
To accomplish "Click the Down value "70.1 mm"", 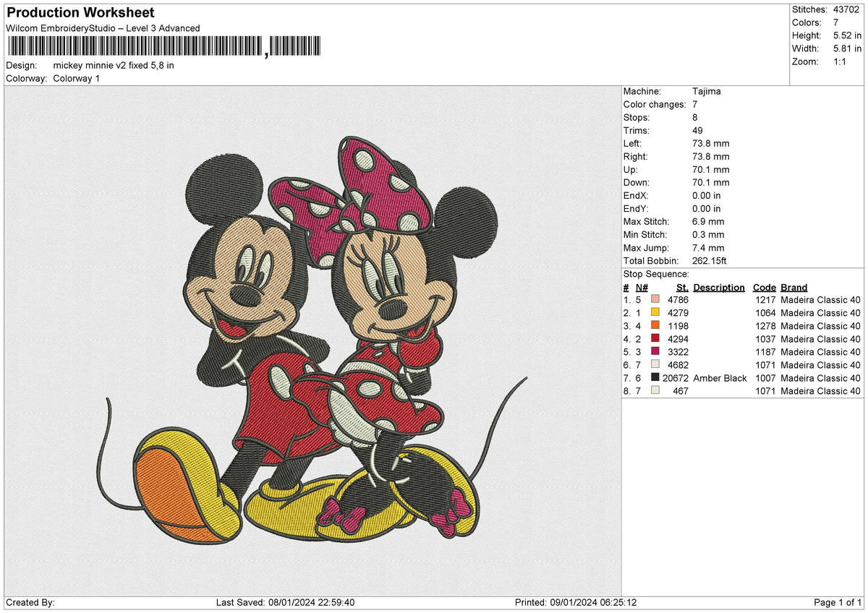I will [x=711, y=182].
